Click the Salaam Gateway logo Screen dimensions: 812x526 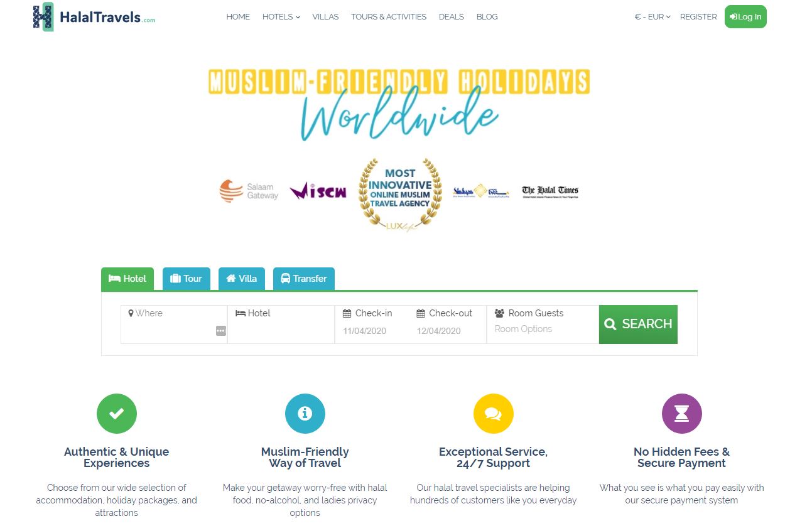[x=249, y=191]
